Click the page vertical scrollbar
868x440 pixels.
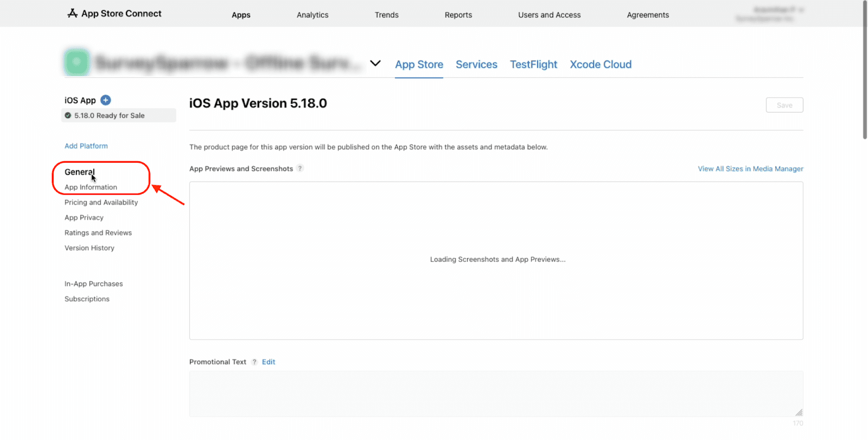865,71
